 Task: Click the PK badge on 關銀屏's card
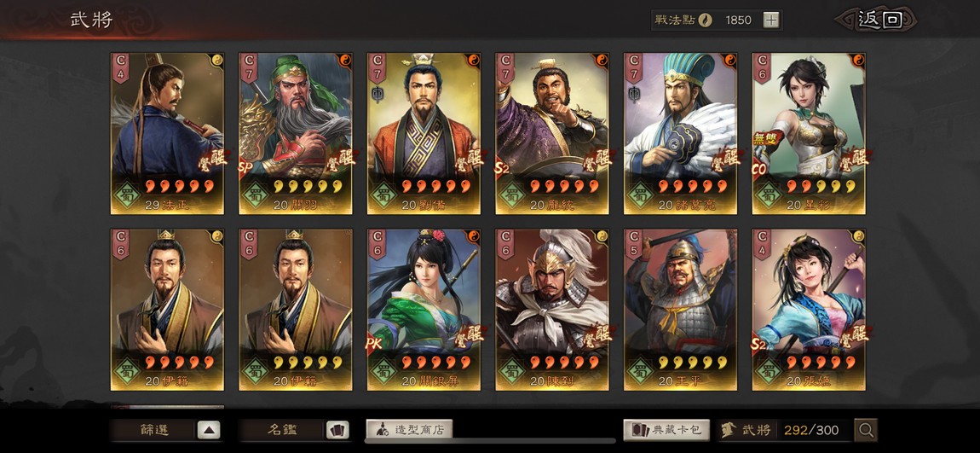click(x=375, y=343)
